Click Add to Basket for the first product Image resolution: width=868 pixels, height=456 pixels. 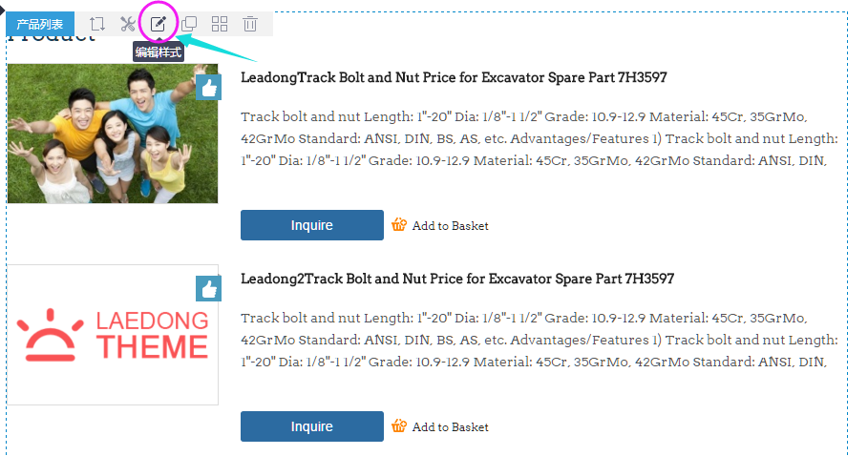tap(450, 226)
